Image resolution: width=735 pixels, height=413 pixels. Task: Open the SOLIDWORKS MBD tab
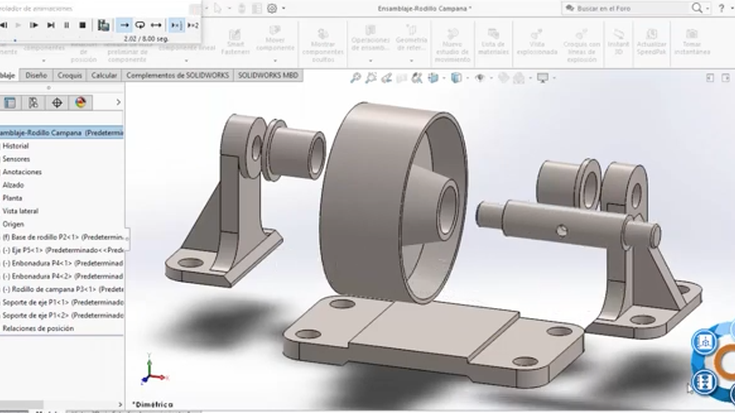[268, 75]
